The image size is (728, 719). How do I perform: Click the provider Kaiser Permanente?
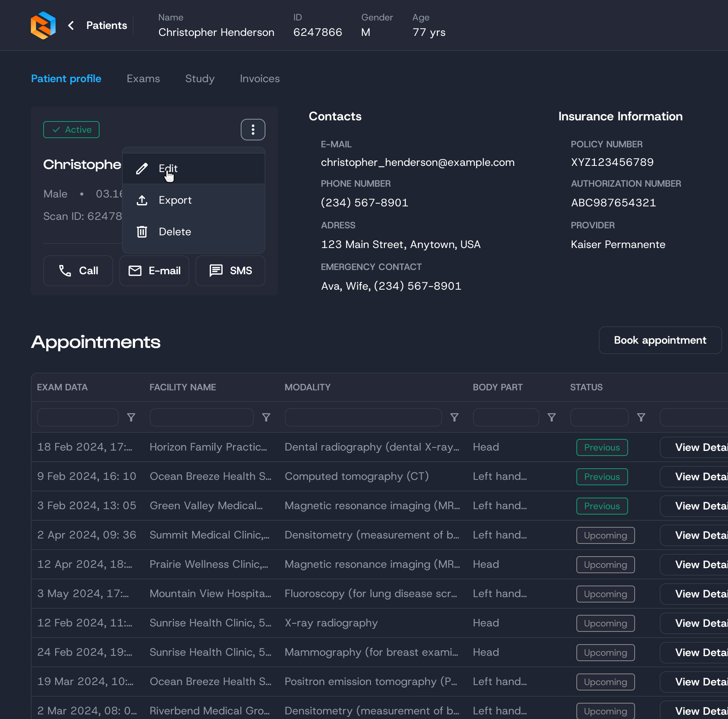point(618,245)
